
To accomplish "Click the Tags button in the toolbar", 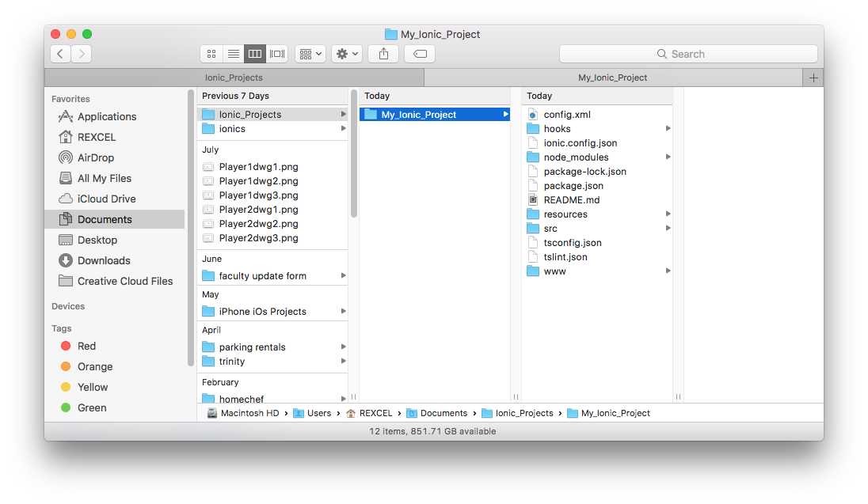I will coord(419,53).
